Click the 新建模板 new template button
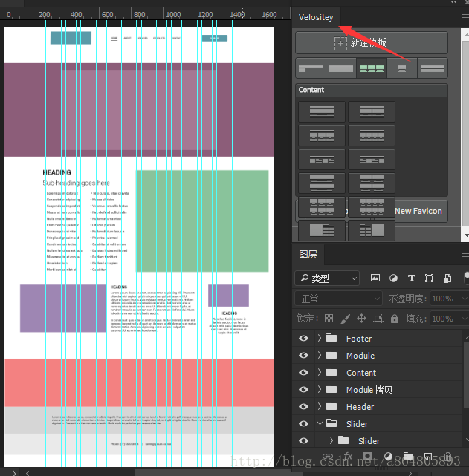469x476 pixels. 372,43
